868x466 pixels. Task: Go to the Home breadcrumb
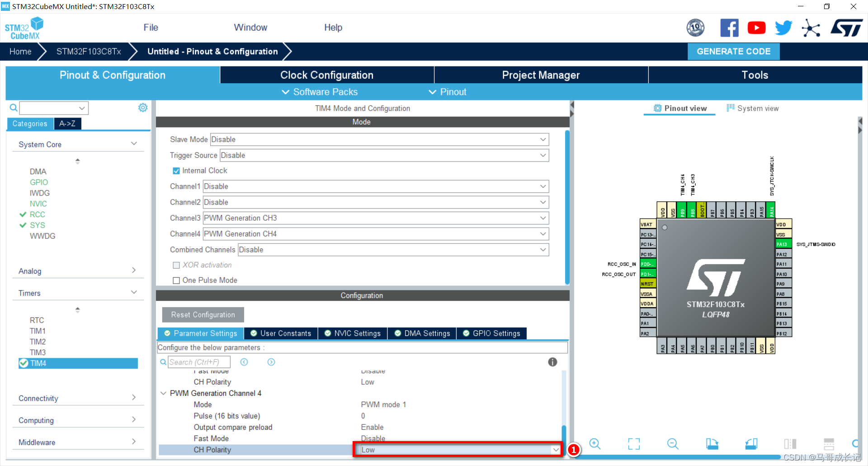[20, 52]
